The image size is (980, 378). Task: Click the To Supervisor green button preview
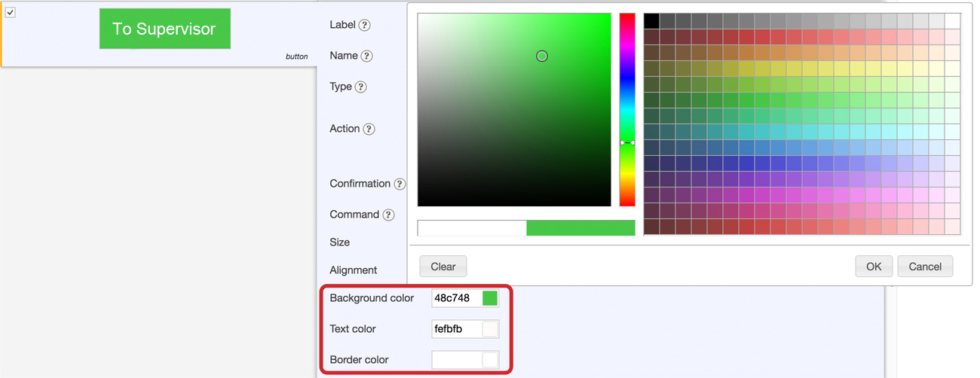164,29
